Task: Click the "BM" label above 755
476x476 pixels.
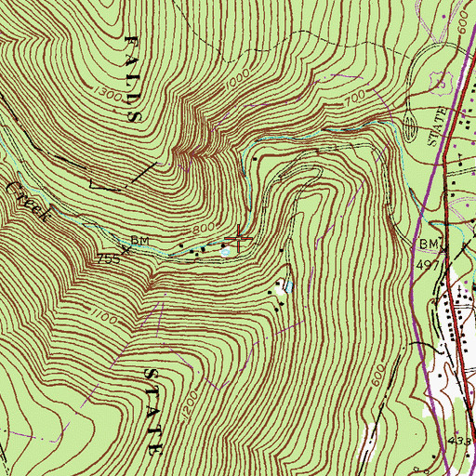Action: point(139,240)
